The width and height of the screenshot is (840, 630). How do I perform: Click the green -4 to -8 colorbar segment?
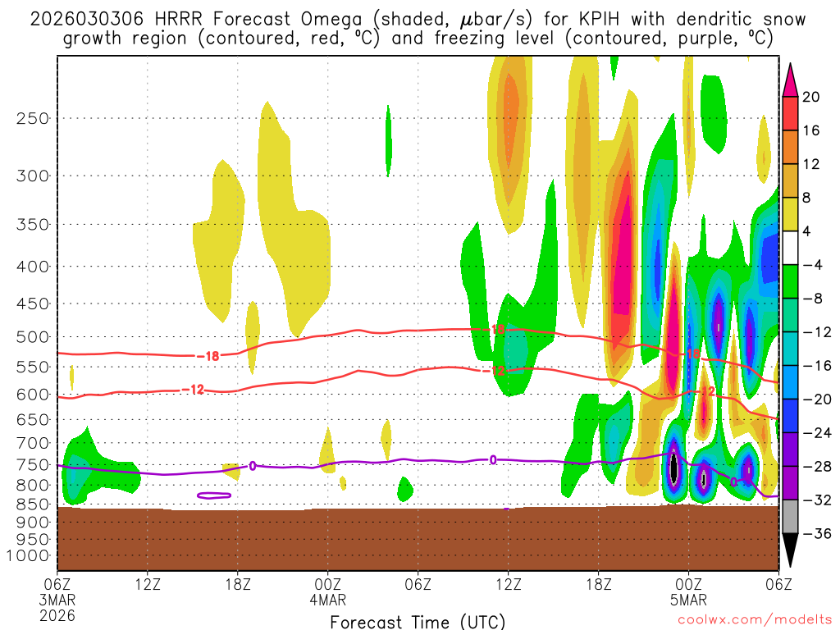coord(790,281)
